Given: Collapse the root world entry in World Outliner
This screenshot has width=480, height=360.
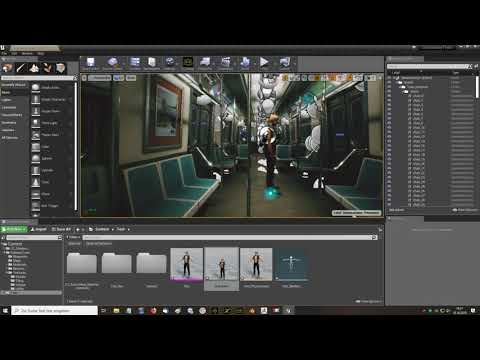Looking at the screenshot, I should click(393, 78).
